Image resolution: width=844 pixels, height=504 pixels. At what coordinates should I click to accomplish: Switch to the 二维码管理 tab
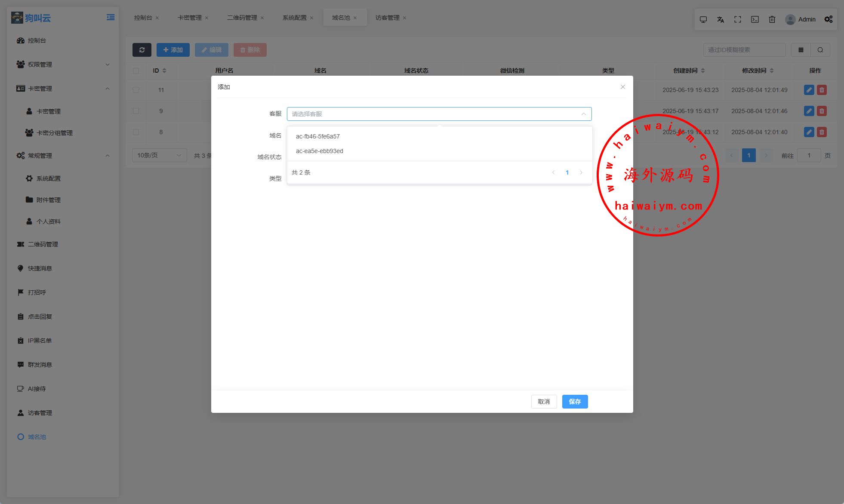242,18
